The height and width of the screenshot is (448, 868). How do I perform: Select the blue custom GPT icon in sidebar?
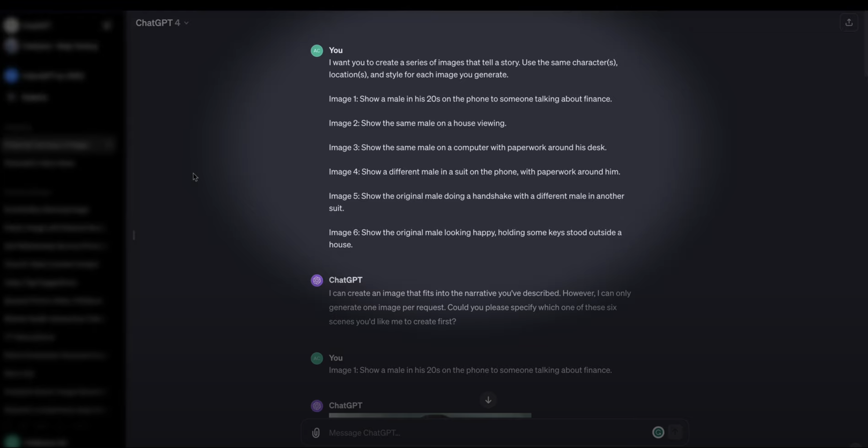(11, 75)
